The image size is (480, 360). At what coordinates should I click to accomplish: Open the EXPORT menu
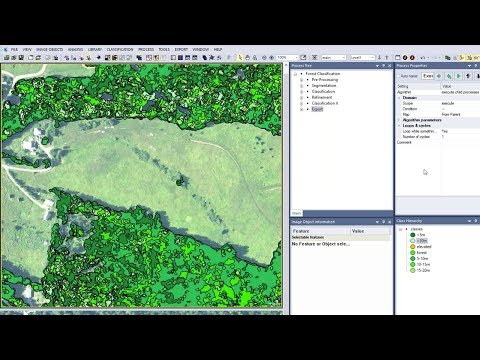click(x=181, y=49)
